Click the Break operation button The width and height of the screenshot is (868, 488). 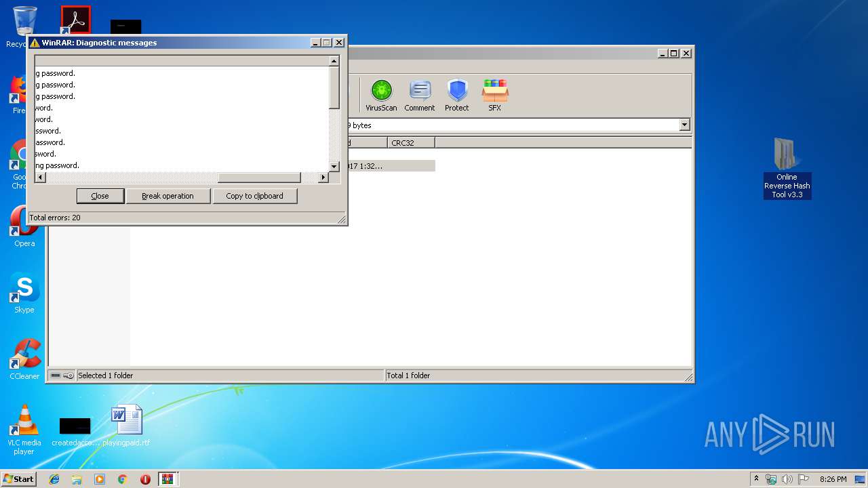point(167,196)
